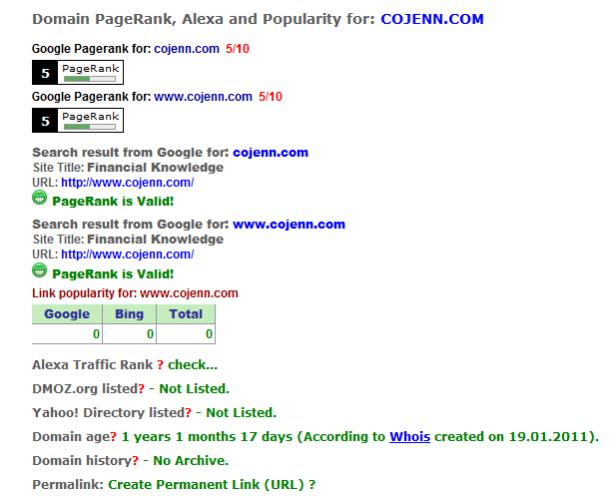The image size is (611, 496).
Task: Click www.cojenn.com in second Search result heading
Action: click(289, 224)
